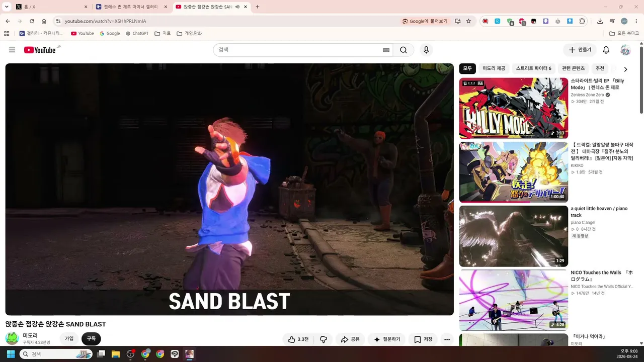The height and width of the screenshot is (362, 644).
Task: Open the 자료 bookmarks folder
Action: 163,33
